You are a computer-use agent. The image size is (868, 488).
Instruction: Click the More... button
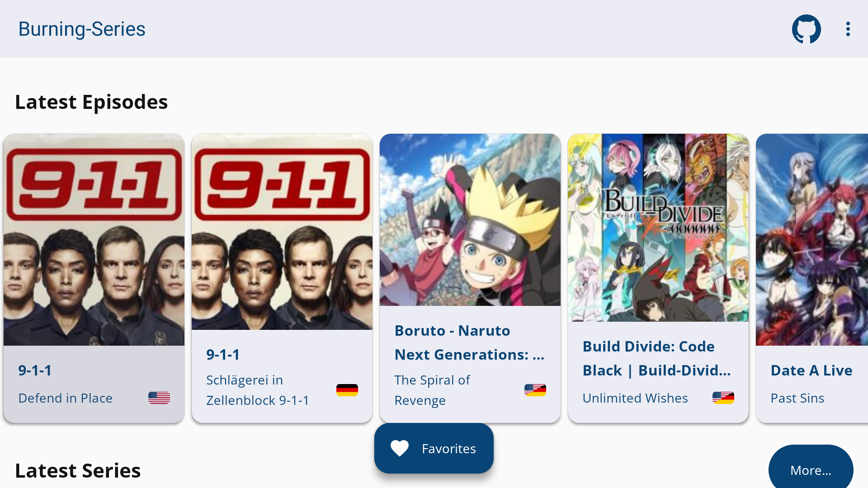[811, 470]
